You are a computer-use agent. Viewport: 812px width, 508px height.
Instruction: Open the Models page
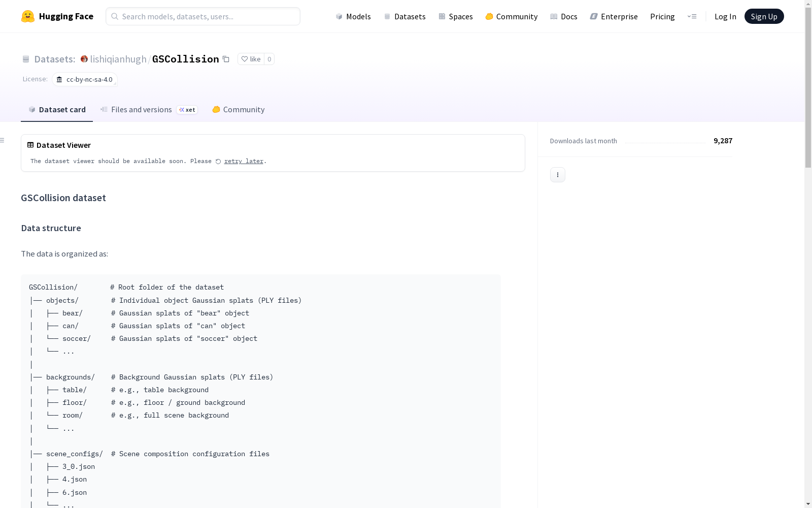click(x=353, y=16)
